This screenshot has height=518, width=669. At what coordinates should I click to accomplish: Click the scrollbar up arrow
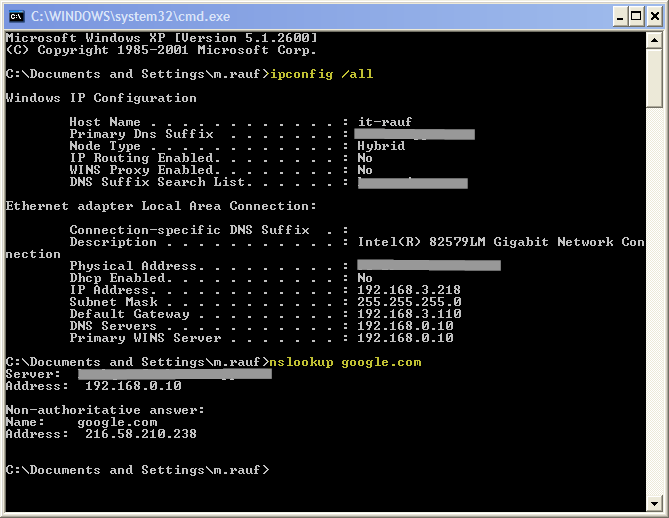point(654,41)
